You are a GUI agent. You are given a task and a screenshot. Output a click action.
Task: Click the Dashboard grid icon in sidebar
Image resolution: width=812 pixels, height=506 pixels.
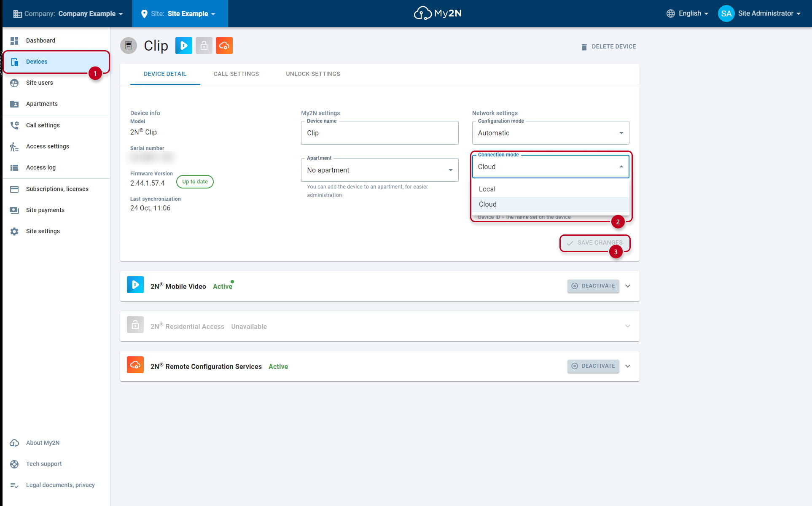(x=14, y=40)
